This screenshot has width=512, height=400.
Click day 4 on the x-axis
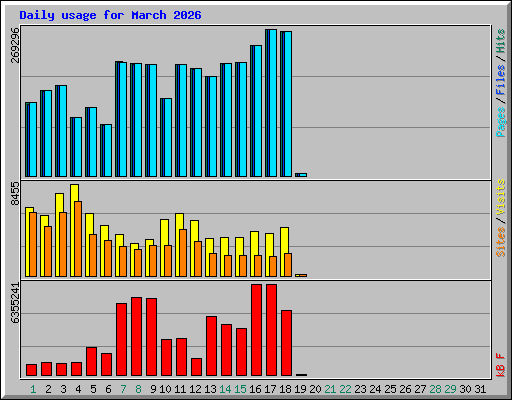point(78,389)
